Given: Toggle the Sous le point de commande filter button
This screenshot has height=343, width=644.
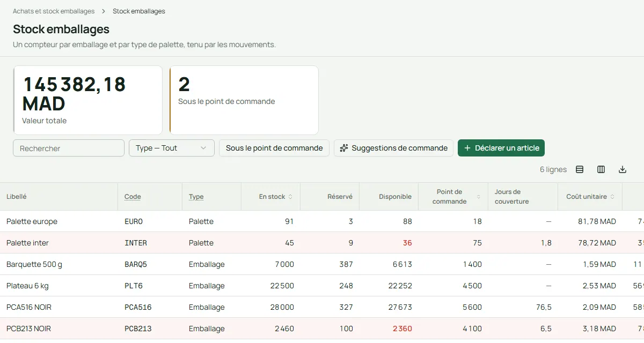Looking at the screenshot, I should [274, 148].
